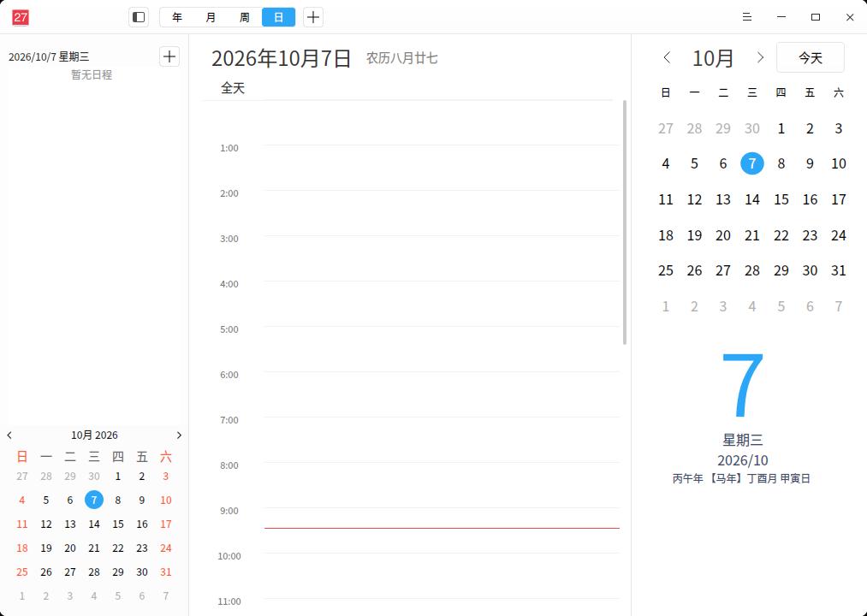The height and width of the screenshot is (616, 867).
Task: Pick October 23 in right calendar
Action: (810, 235)
